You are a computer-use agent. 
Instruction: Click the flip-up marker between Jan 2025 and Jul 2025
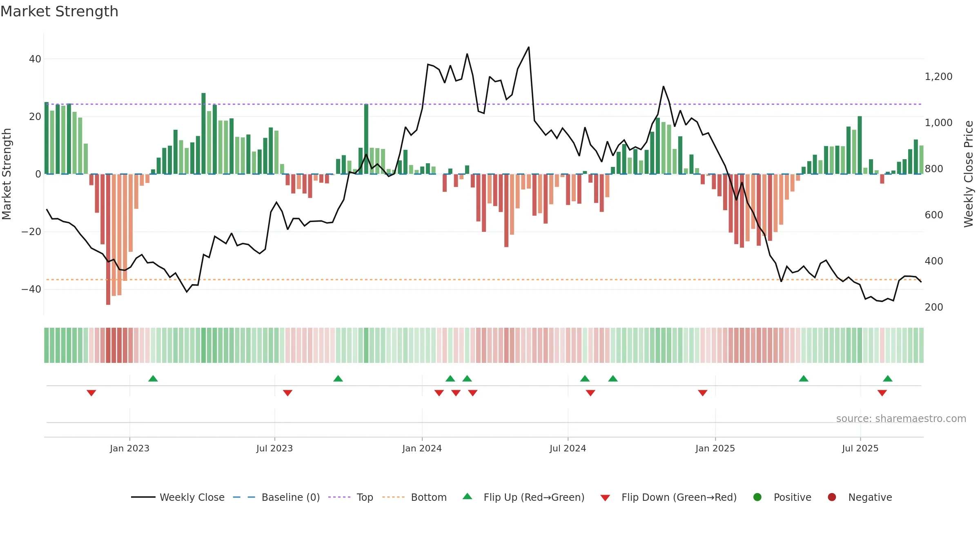click(x=804, y=378)
